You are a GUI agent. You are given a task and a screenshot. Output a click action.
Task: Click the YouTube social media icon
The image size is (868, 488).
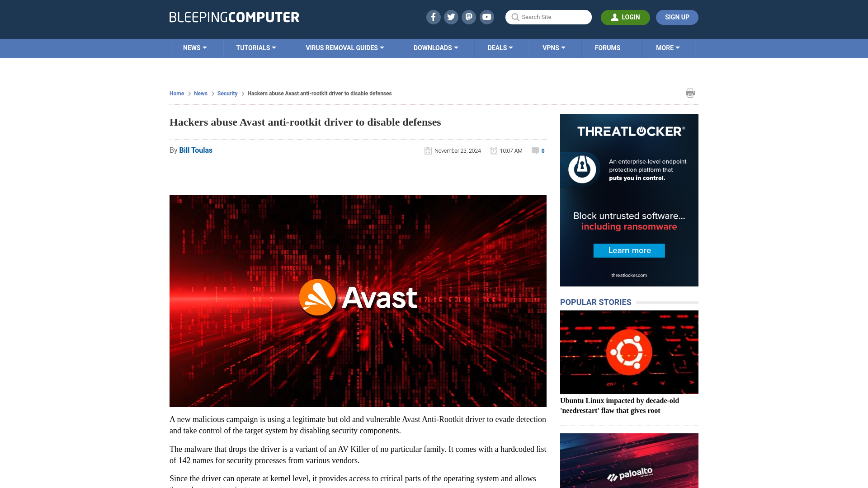point(486,17)
